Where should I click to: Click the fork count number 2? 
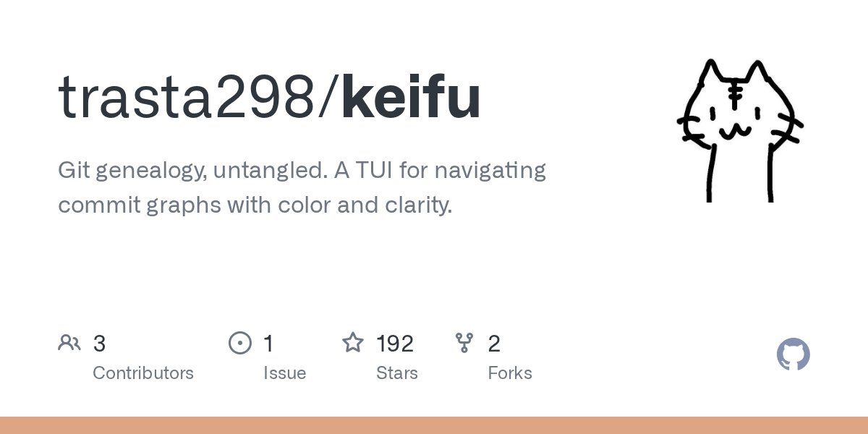click(494, 344)
